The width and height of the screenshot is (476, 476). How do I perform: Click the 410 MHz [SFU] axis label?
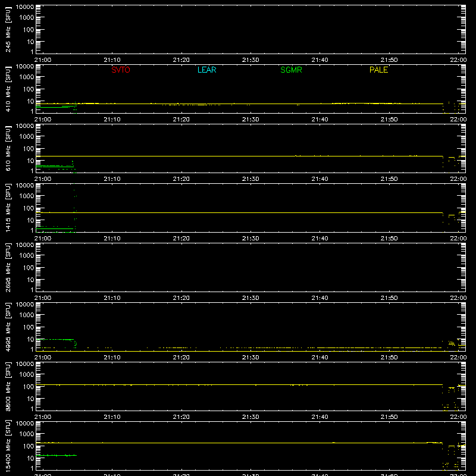(x=8, y=89)
